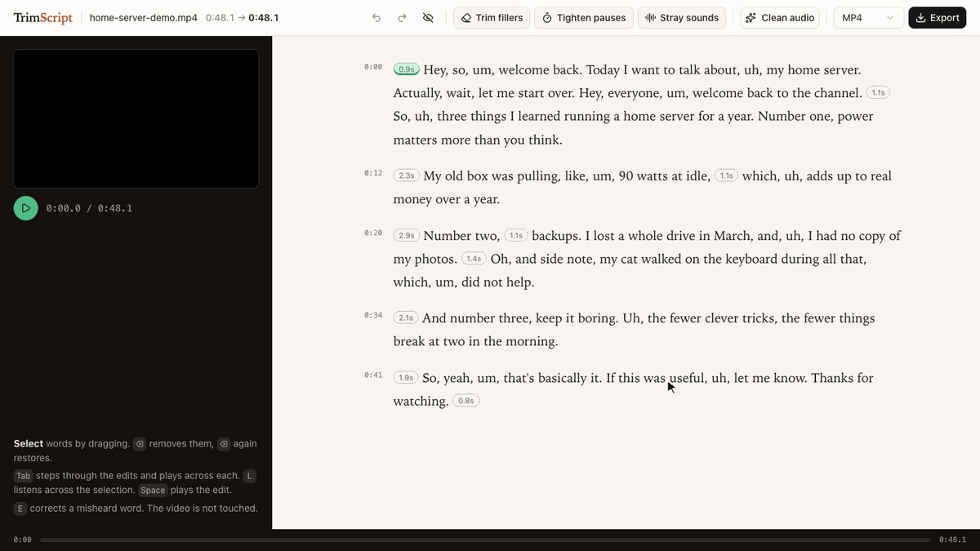The image size is (980, 551).
Task: Play the video with the green play button
Action: (x=25, y=208)
